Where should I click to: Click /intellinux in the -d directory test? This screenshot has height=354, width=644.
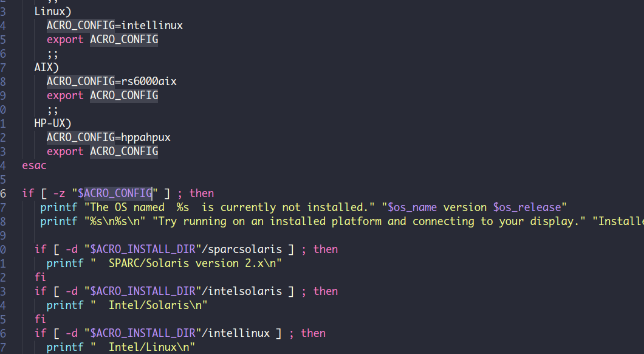point(236,333)
